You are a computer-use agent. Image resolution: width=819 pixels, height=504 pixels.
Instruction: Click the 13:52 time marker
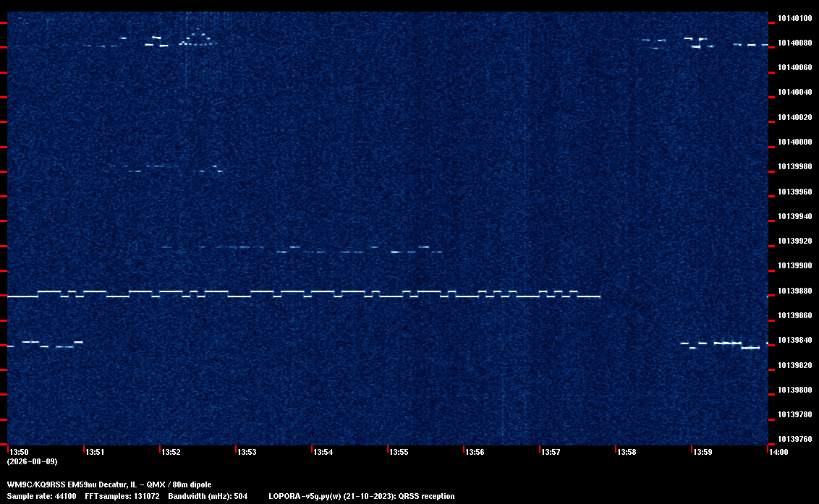pyautogui.click(x=171, y=452)
